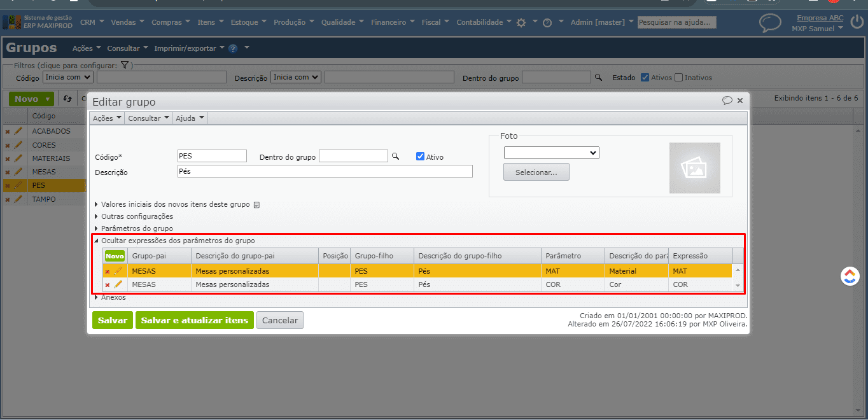Click the filter funnel configuration icon
Viewport: 868px width, 420px height.
click(x=125, y=65)
